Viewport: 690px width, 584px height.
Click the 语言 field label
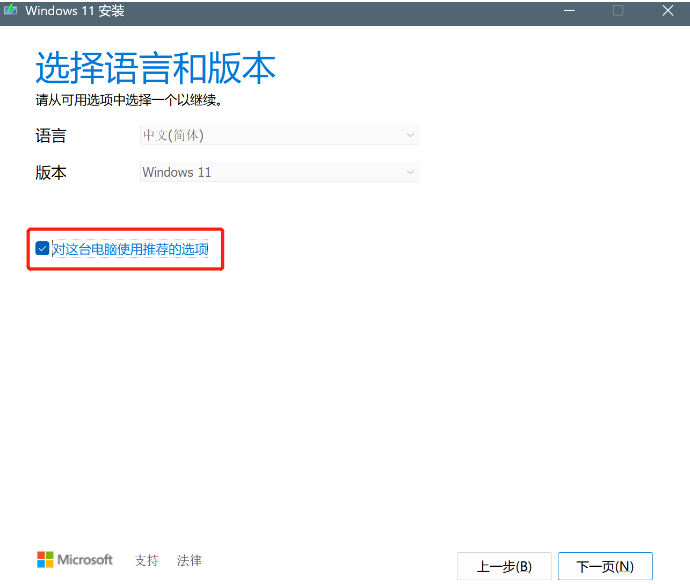click(x=51, y=136)
